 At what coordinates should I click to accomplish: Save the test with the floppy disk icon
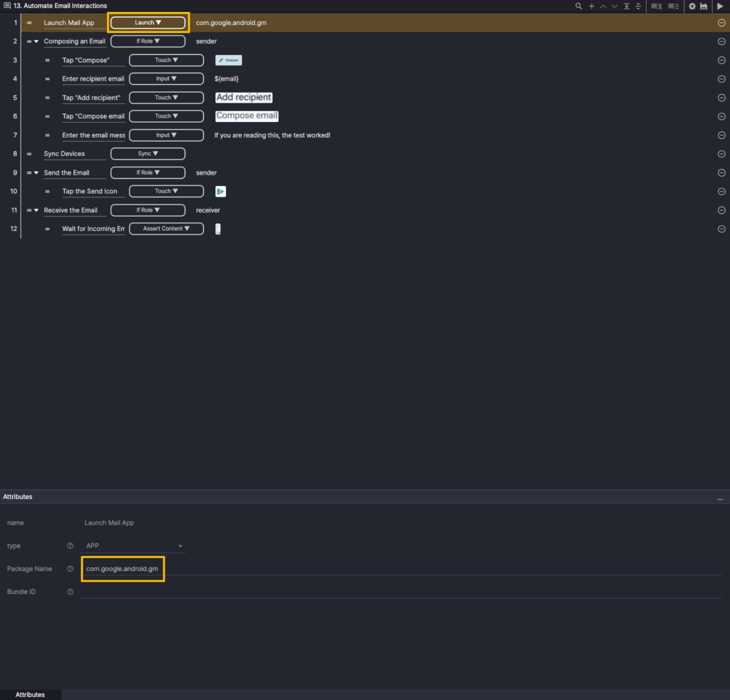pos(704,6)
